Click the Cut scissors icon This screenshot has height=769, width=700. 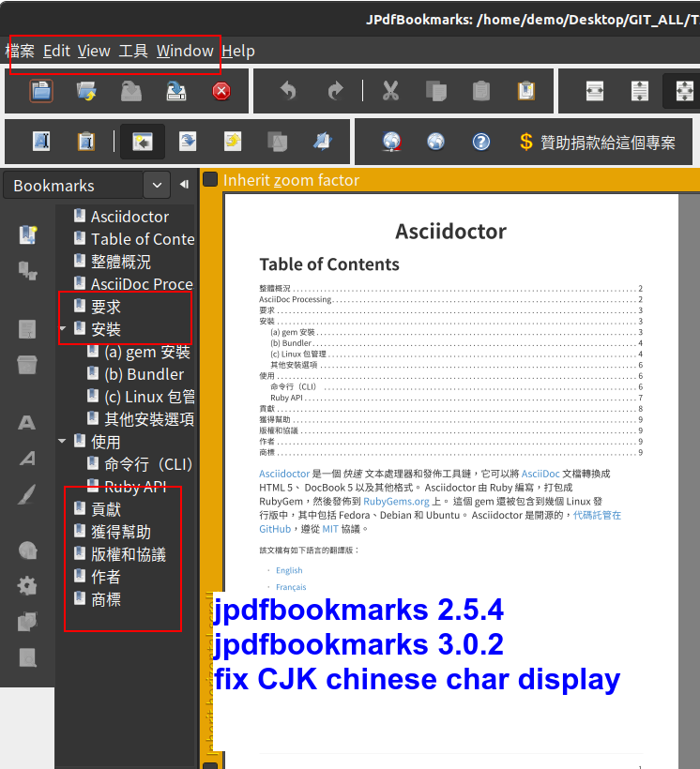coord(390,91)
